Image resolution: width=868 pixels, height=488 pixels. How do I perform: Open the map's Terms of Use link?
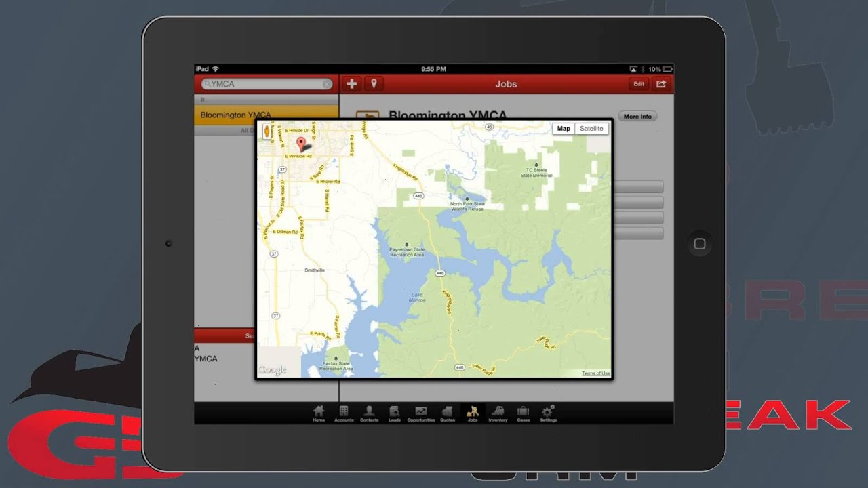(x=596, y=373)
